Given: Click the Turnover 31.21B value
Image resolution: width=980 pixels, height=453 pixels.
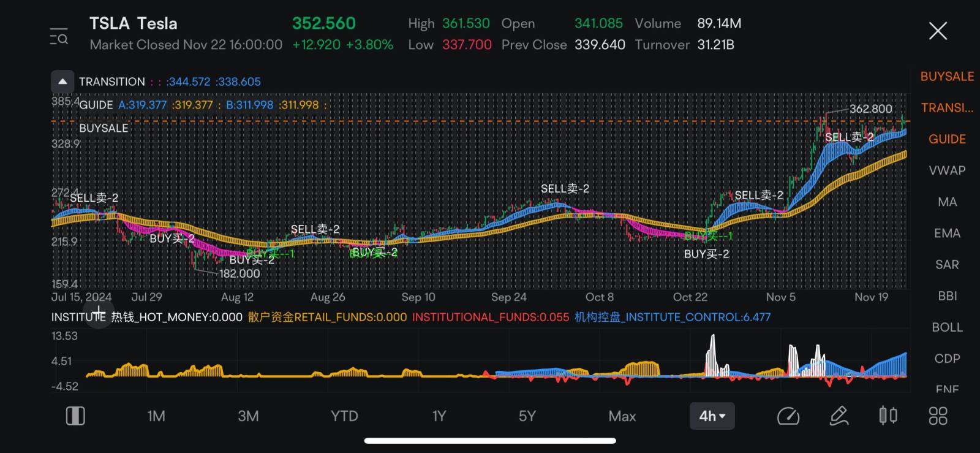Looking at the screenshot, I should click(715, 45).
